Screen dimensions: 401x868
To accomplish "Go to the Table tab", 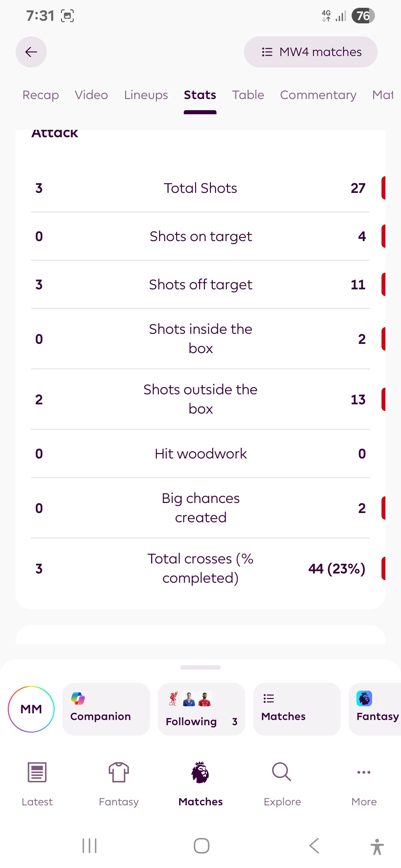I will click(248, 95).
